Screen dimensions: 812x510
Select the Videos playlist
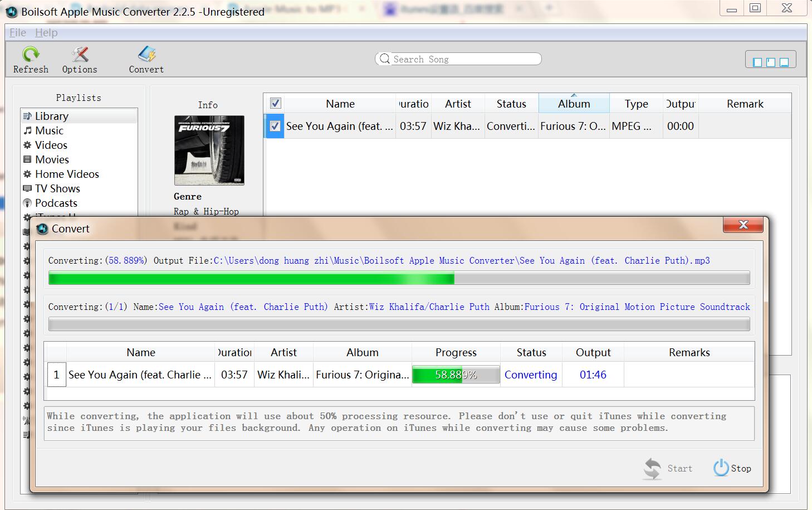pos(79,145)
